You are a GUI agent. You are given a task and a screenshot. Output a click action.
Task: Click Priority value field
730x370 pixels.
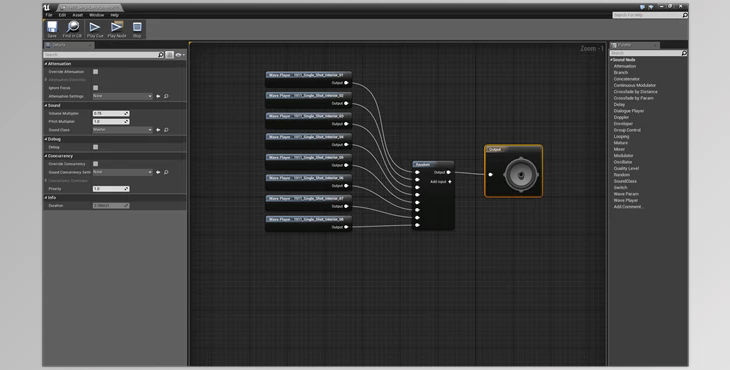[111, 189]
